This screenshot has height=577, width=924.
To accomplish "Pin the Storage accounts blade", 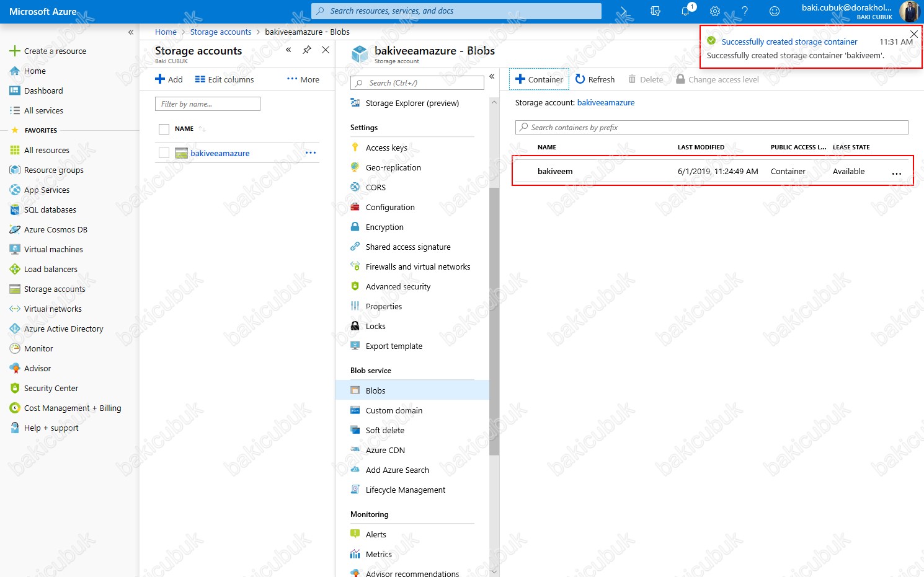I will tap(307, 50).
